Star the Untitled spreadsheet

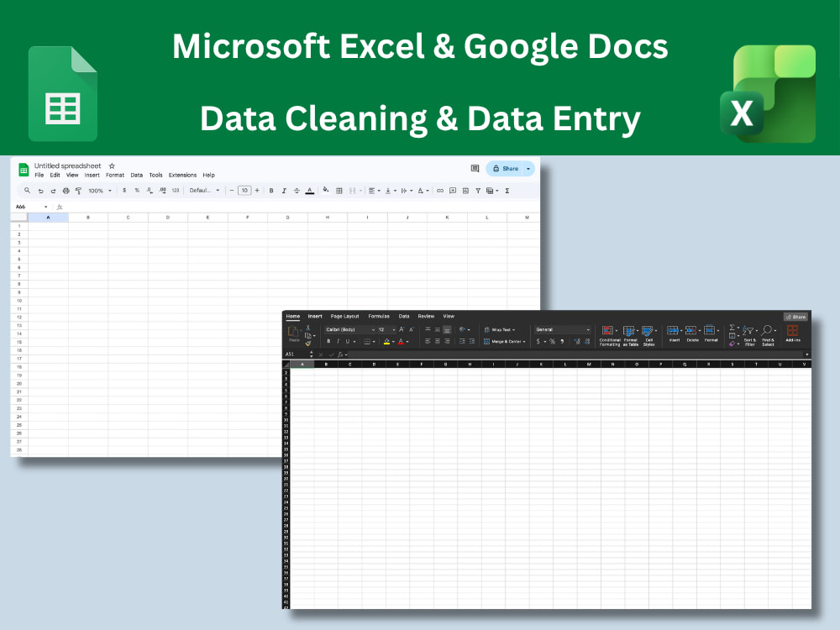[x=112, y=166]
